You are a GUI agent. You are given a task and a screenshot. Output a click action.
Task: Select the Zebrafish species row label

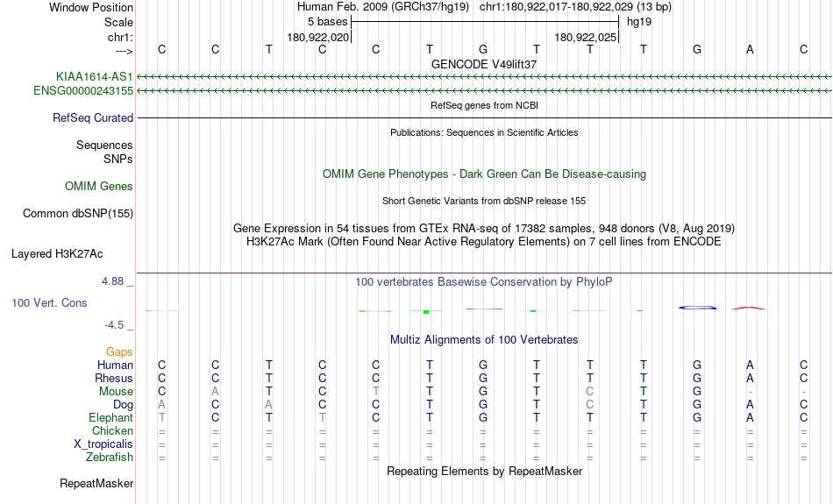[x=110, y=458]
